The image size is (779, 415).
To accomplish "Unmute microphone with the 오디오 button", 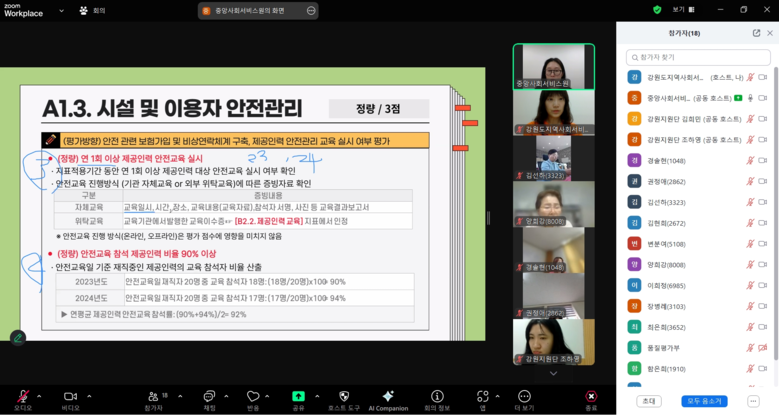I will coord(22,396).
